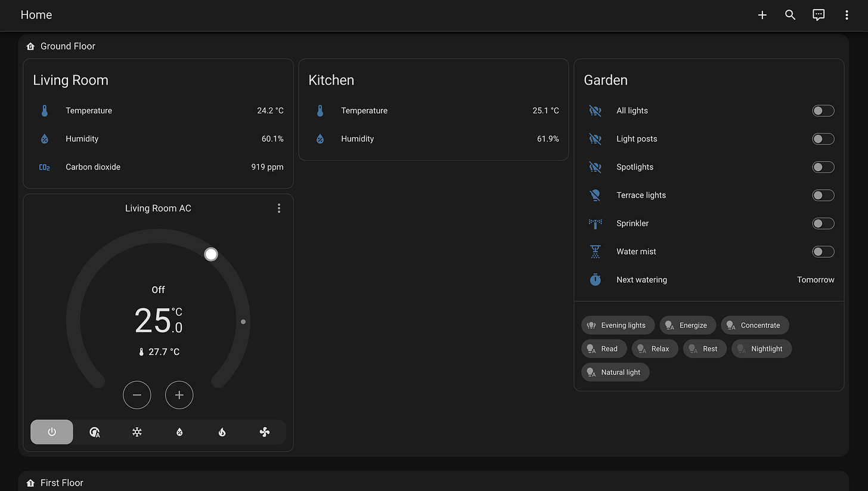
Task: Activate the Evening lights scene
Action: [618, 325]
